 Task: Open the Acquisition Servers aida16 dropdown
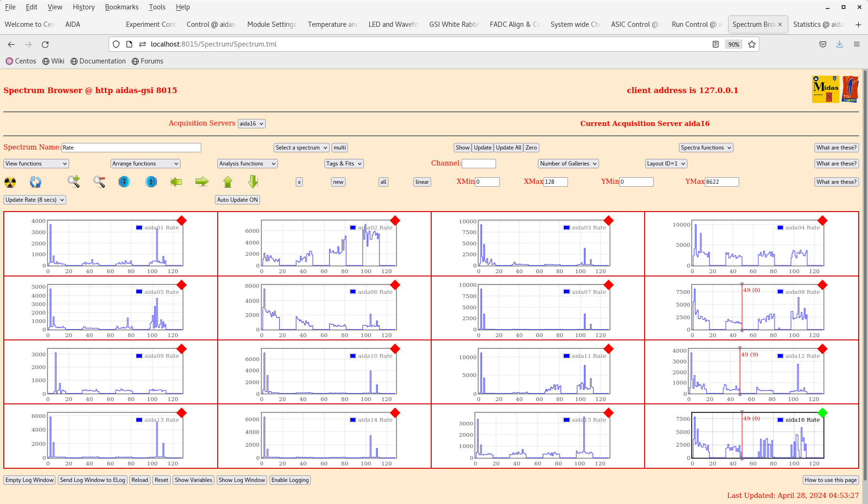pyautogui.click(x=252, y=124)
